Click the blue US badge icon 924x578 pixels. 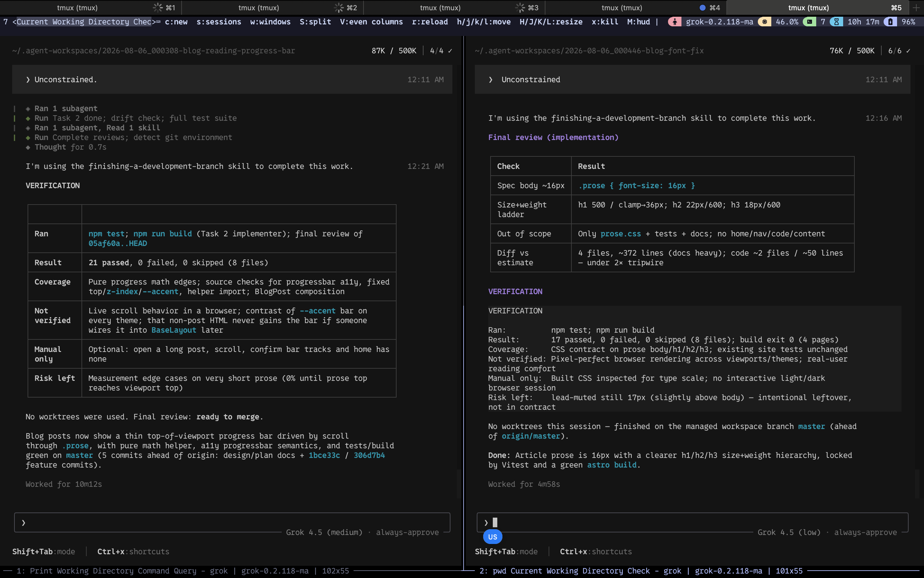pos(492,537)
